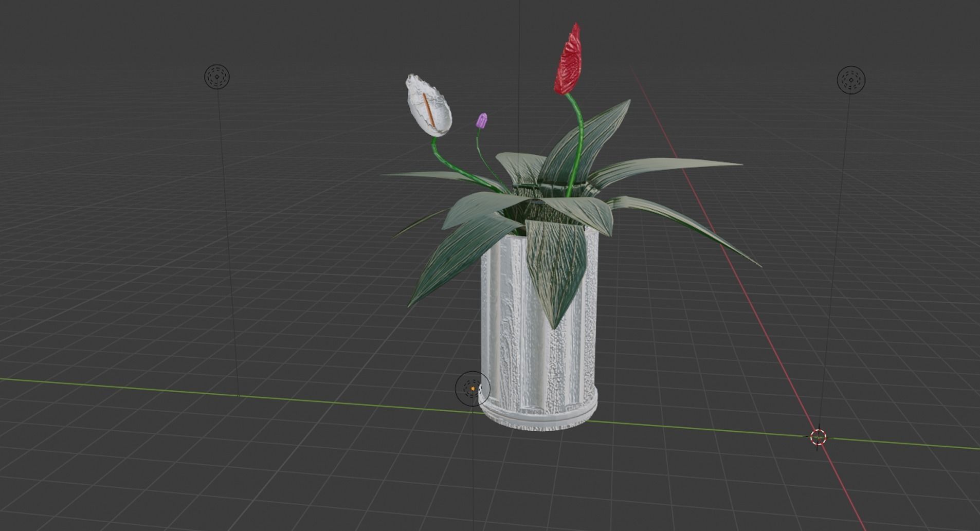Select the white spathe flower
This screenshot has height=531, width=980.
coord(429,106)
